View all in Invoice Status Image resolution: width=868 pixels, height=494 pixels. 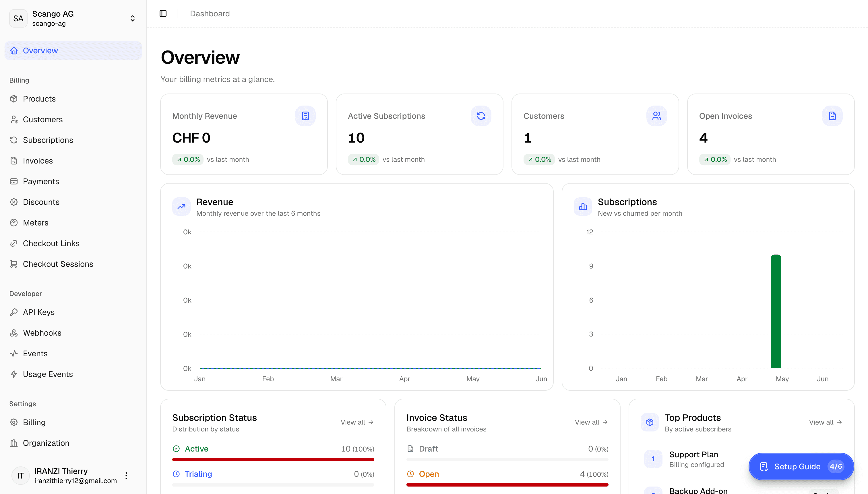point(591,422)
